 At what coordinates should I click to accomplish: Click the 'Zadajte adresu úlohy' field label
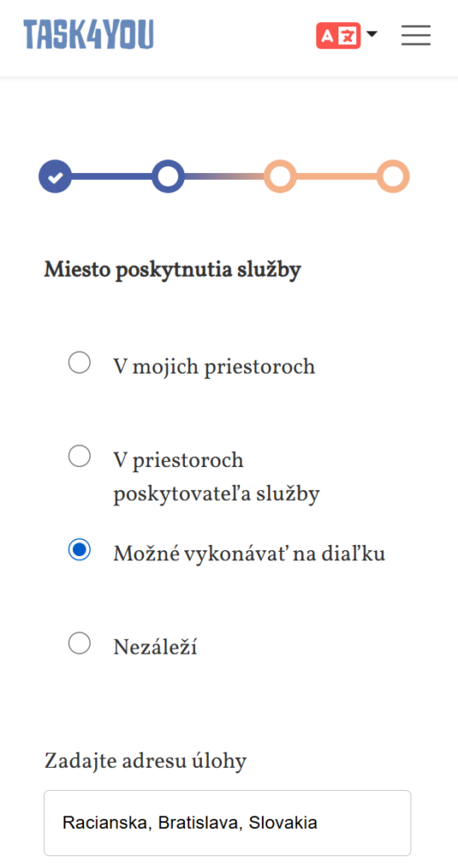tap(146, 761)
